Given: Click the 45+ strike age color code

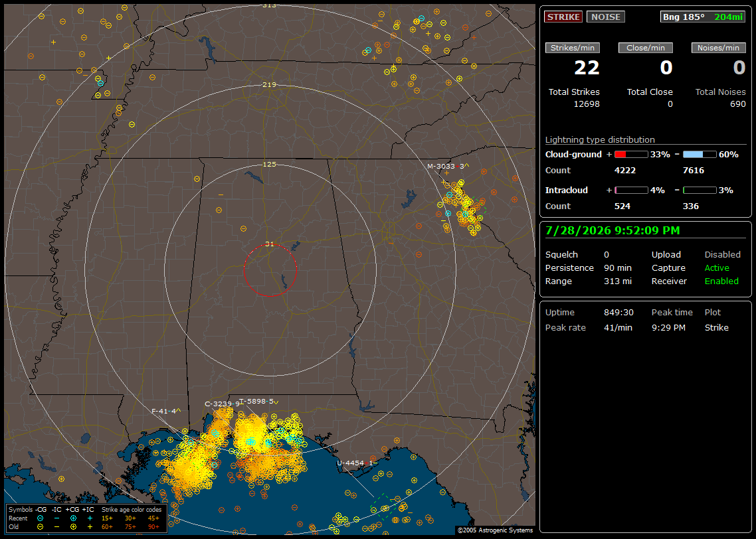Looking at the screenshot, I should [x=154, y=518].
